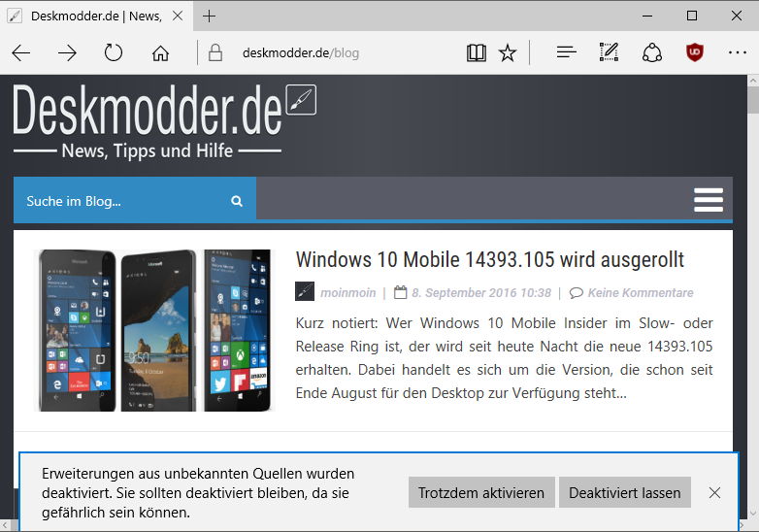The height and width of the screenshot is (532, 759).
Task: Go back to the previous page
Action: (x=20, y=52)
